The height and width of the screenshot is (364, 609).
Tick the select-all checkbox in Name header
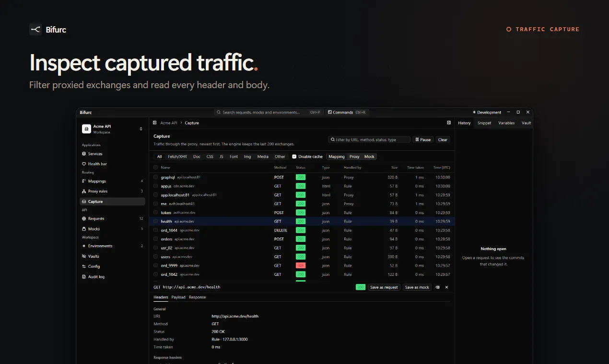click(x=155, y=168)
